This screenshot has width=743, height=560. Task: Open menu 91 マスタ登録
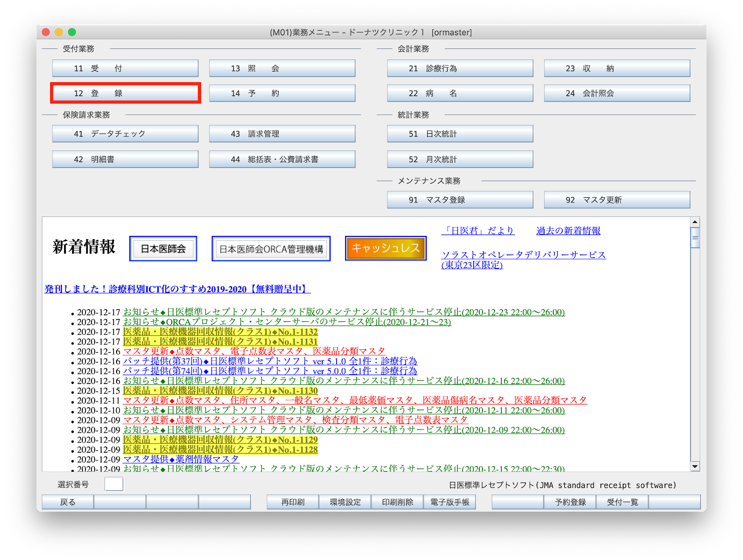coord(460,200)
